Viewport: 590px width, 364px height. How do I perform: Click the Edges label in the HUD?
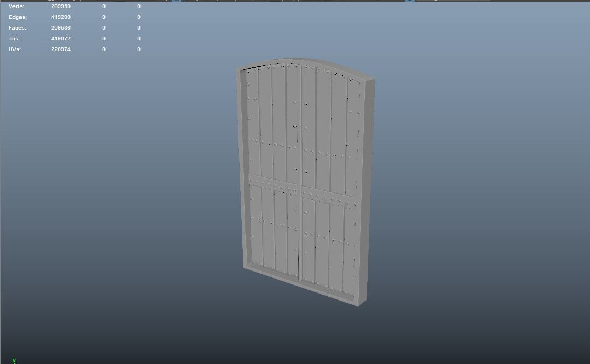point(18,17)
